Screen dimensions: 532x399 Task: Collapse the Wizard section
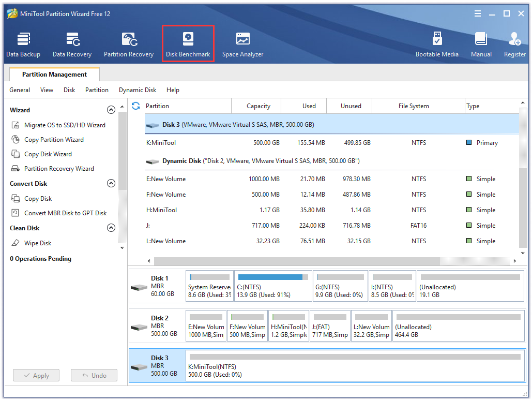tap(111, 110)
